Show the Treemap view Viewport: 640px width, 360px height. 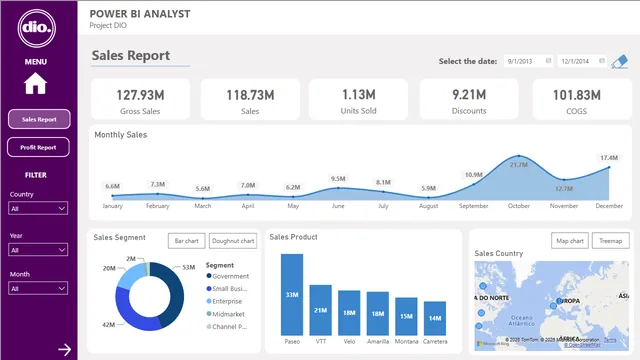coord(611,241)
